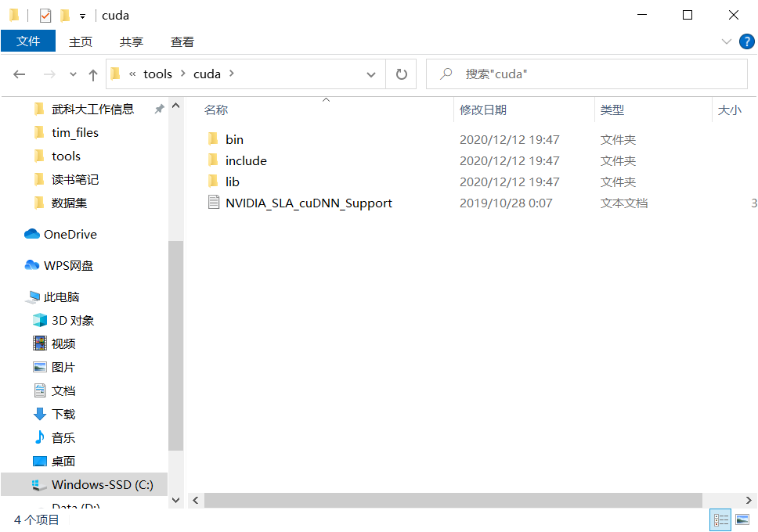Switch to large thumbnails view
Screen dimensions: 758x532
point(742,519)
